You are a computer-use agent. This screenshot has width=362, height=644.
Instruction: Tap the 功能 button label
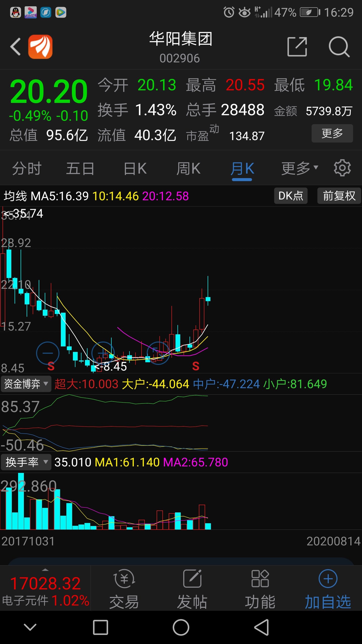click(x=260, y=602)
